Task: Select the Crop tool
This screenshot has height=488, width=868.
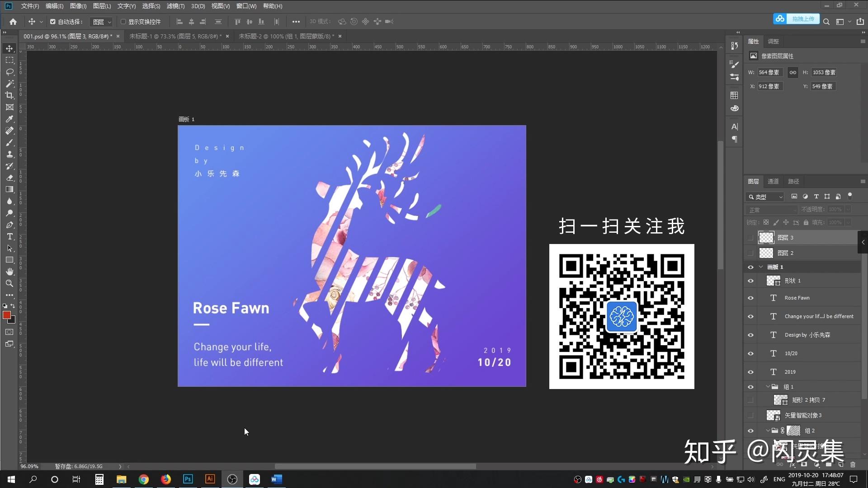Action: (x=9, y=95)
